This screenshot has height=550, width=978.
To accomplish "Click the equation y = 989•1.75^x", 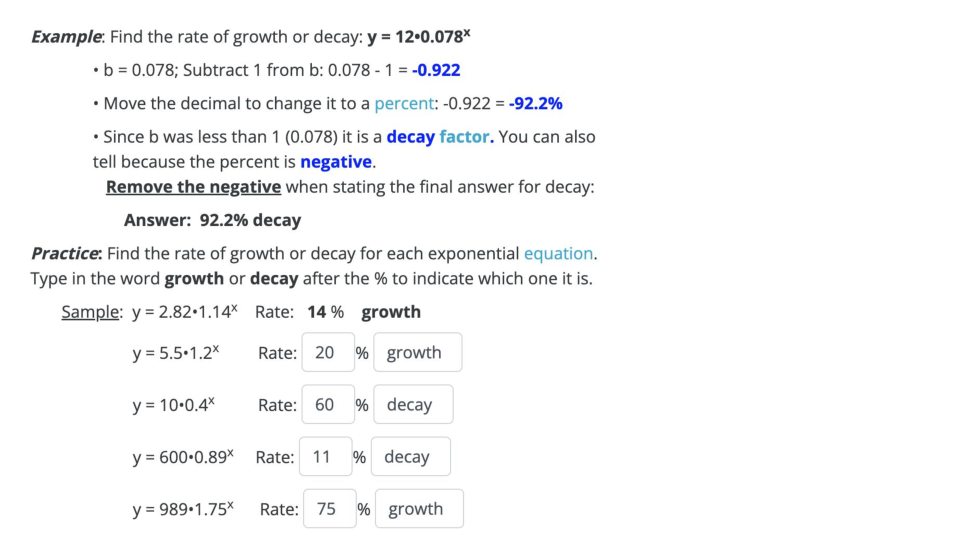I will [x=183, y=509].
